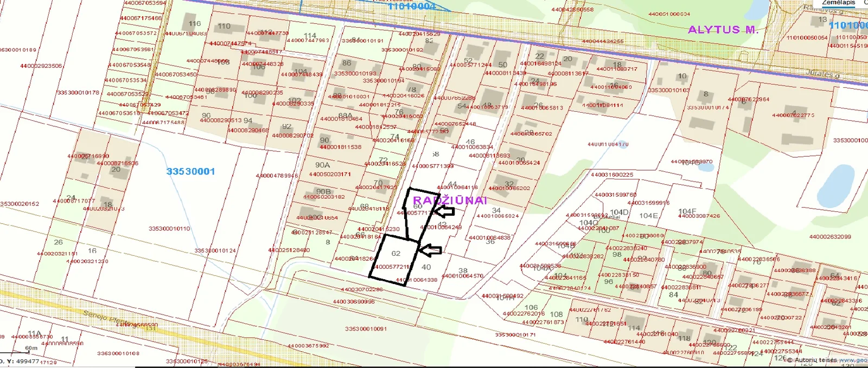Viewport: 868px width, 368px height.
Task: Switch to the Žemėlapis tab
Action: tap(838, 3)
